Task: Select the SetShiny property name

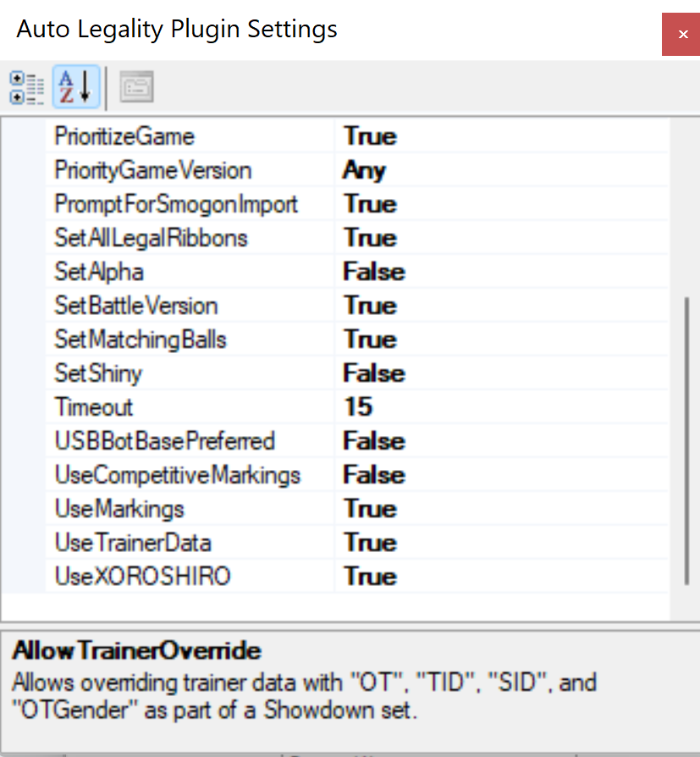Action: (x=98, y=373)
